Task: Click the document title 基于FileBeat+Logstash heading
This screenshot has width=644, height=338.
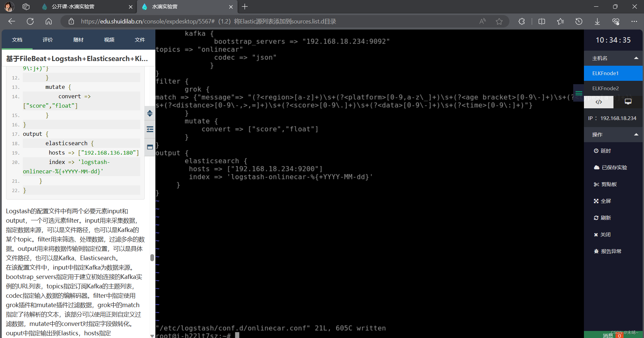Action: click(x=77, y=59)
